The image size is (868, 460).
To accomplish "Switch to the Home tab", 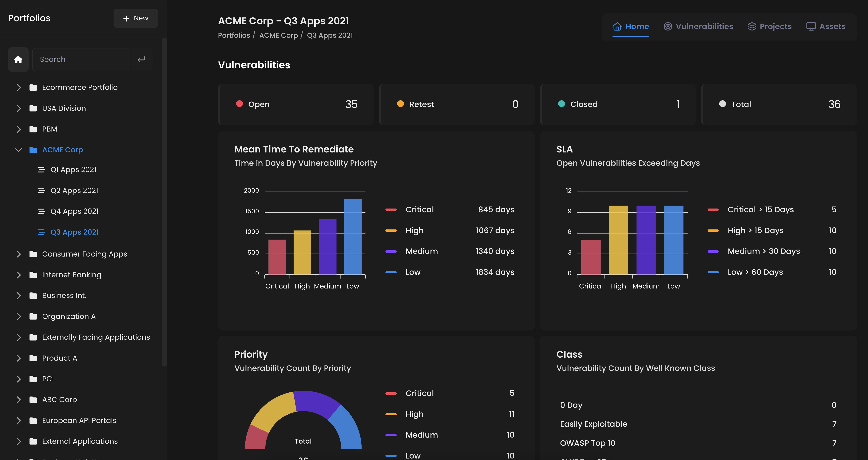I will click(x=630, y=26).
